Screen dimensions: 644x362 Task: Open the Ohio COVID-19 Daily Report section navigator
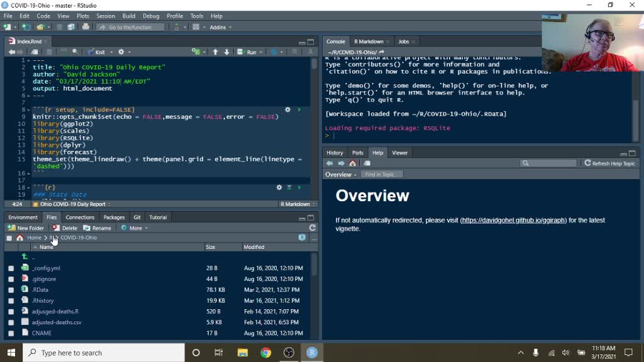(73, 204)
